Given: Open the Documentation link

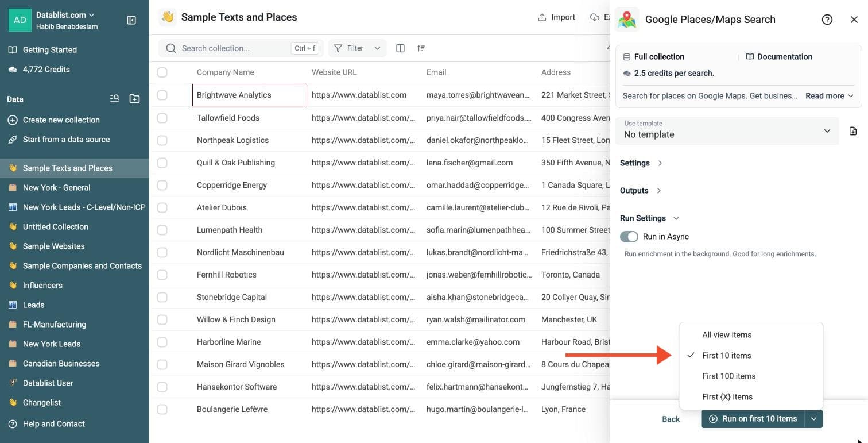Looking at the screenshot, I should point(779,57).
